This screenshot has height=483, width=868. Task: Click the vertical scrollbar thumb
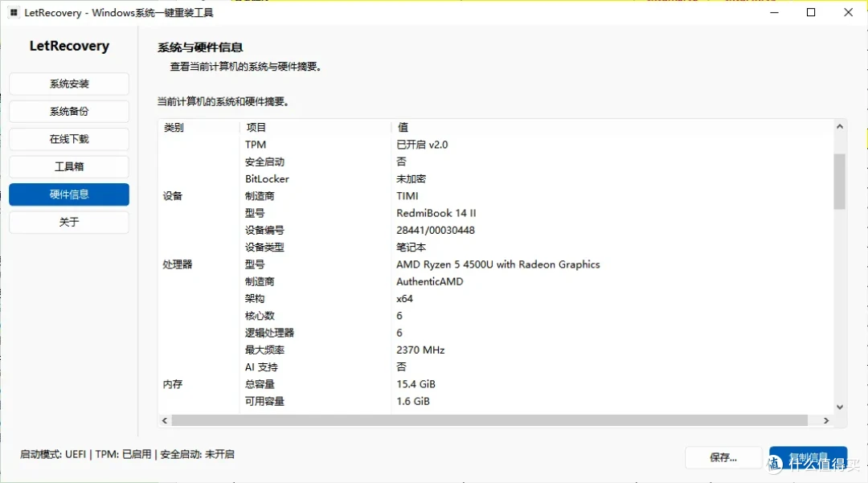pyautogui.click(x=840, y=182)
